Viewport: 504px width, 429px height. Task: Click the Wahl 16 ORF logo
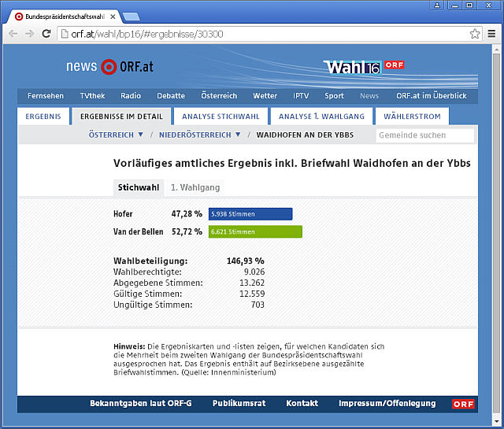coord(363,67)
